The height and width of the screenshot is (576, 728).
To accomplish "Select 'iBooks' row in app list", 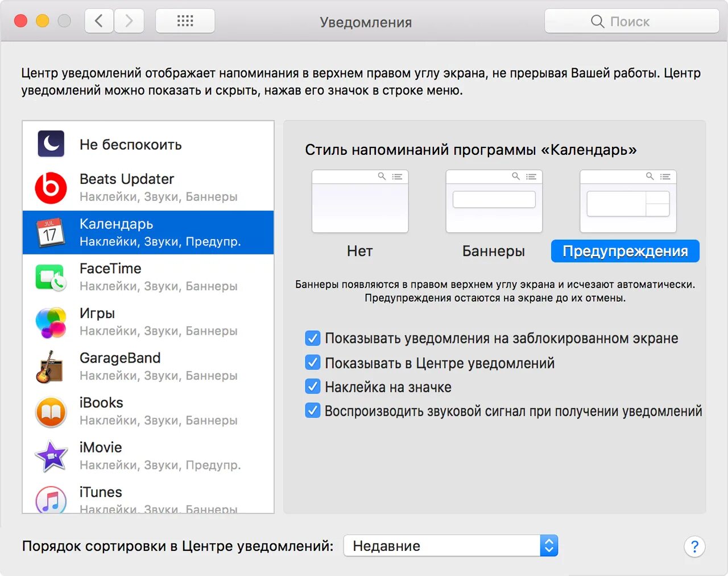I will coord(148,412).
